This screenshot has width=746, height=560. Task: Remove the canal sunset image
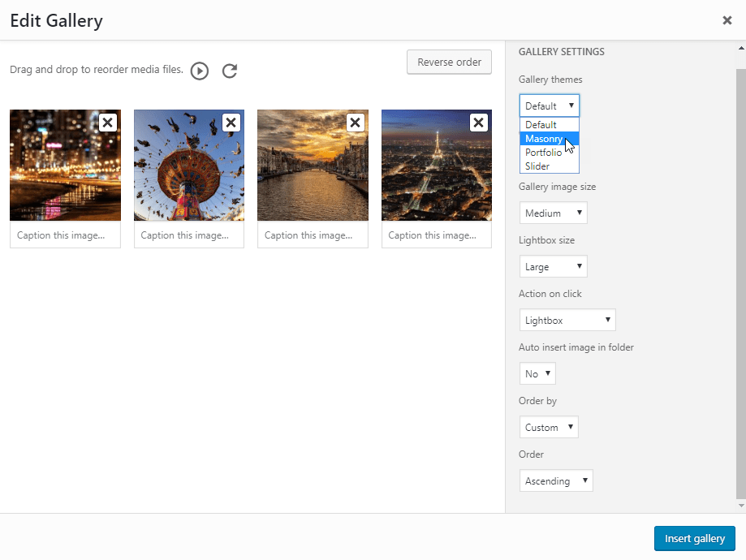(x=356, y=123)
